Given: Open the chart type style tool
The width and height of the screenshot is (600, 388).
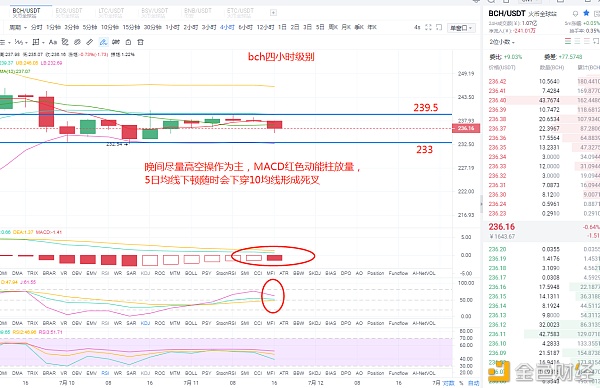Looking at the screenshot, I should pos(18,42).
